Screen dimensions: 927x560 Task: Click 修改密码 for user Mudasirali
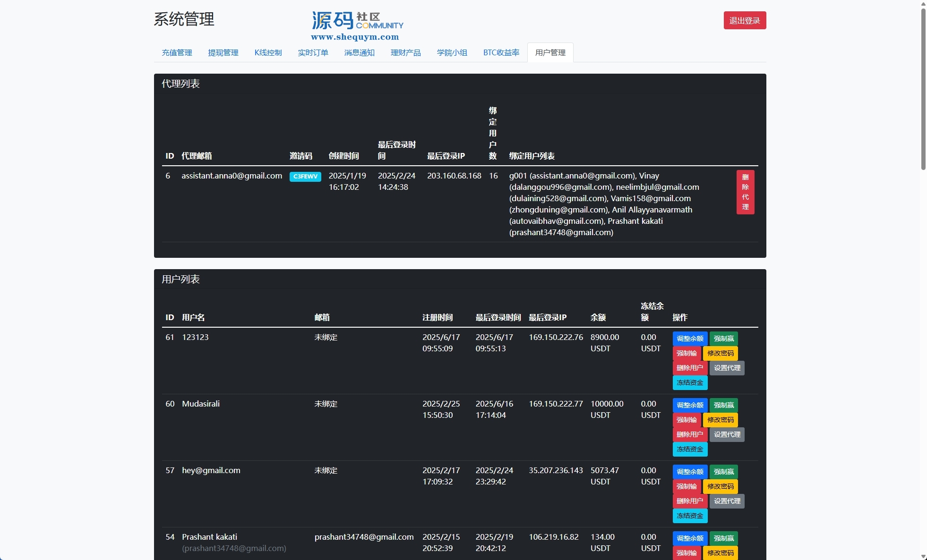click(720, 420)
